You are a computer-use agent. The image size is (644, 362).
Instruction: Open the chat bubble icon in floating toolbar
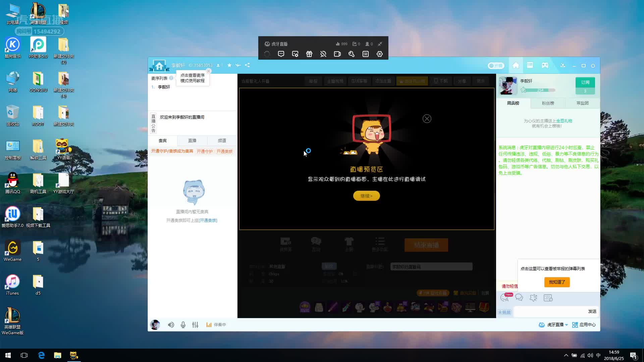point(281,54)
